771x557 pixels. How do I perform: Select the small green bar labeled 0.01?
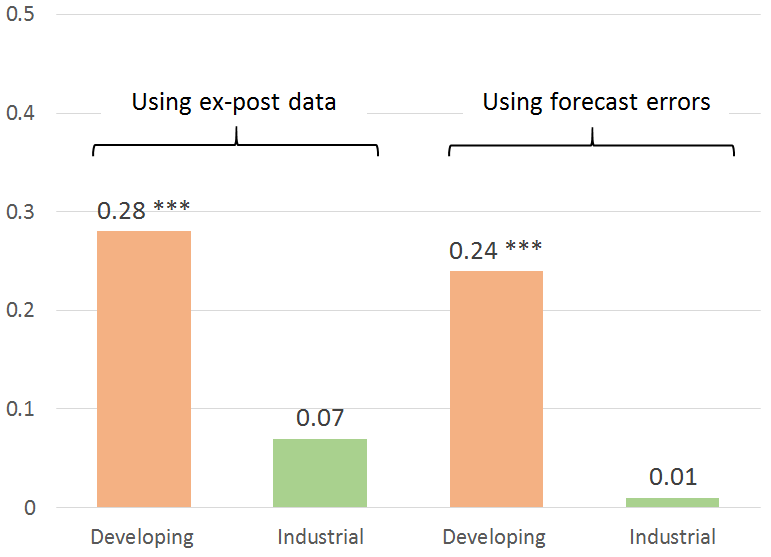click(x=672, y=502)
